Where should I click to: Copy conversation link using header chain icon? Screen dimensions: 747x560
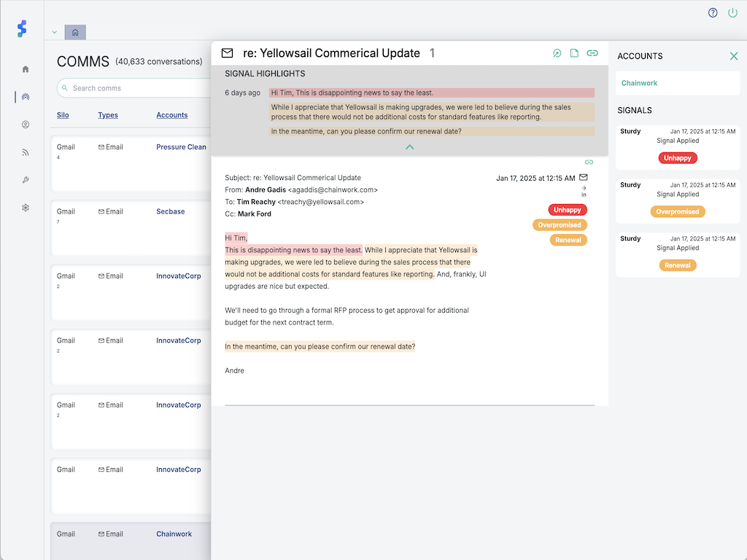pyautogui.click(x=592, y=53)
